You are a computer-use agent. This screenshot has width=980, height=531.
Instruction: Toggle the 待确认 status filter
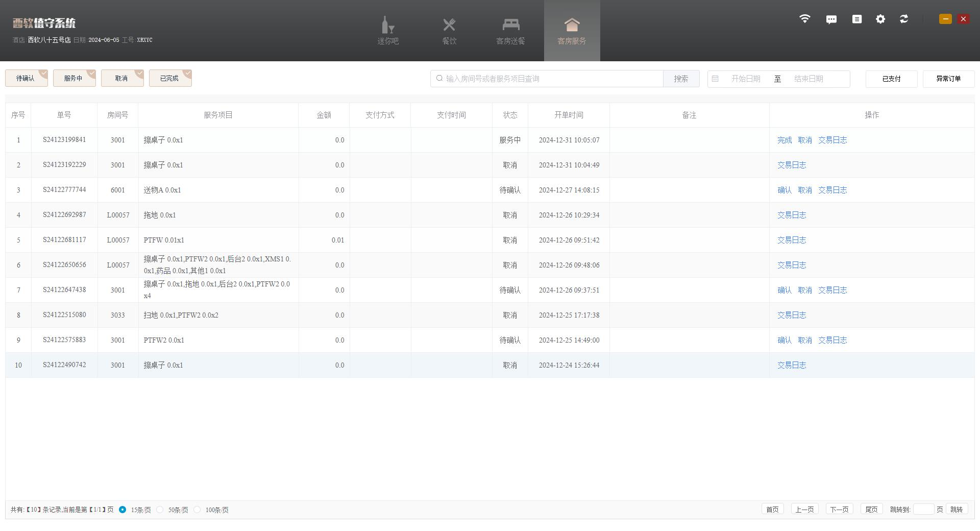point(26,78)
